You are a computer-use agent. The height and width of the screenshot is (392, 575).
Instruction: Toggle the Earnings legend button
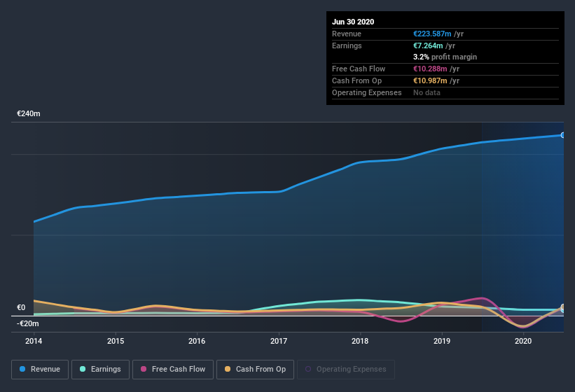coord(100,370)
